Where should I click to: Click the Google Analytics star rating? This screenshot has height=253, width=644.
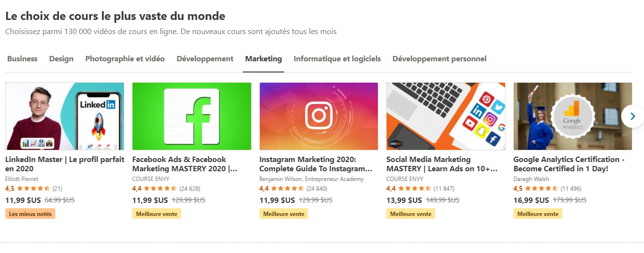click(542, 189)
